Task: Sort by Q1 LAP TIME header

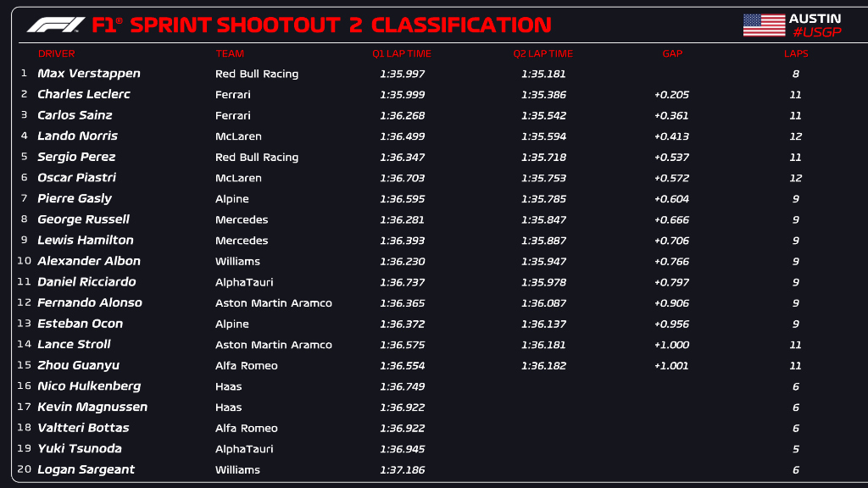Action: (x=402, y=53)
